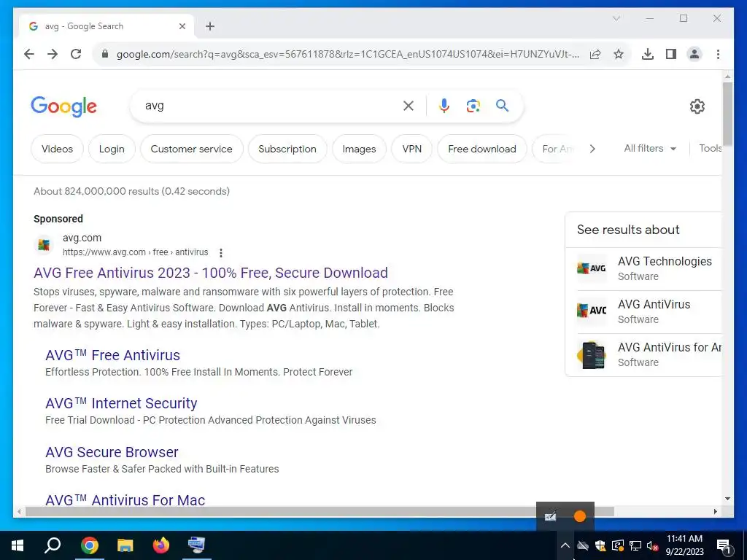Reload the Google search page

(76, 54)
